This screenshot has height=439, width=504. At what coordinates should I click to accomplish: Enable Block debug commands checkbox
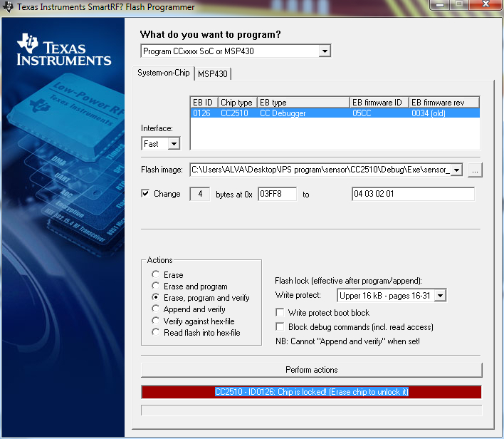pos(280,326)
